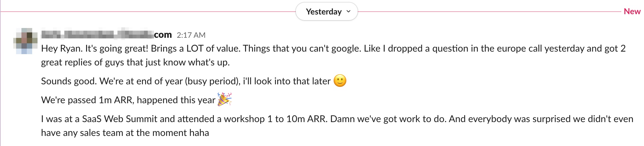Click the divider line left of Yesterday
Screen dimensions: 644x146
point(148,12)
